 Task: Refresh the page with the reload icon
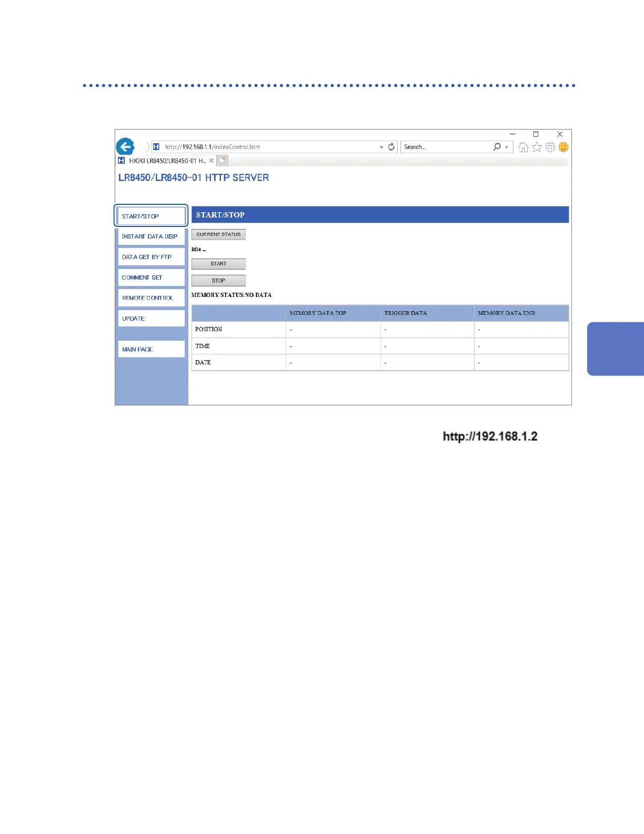391,147
